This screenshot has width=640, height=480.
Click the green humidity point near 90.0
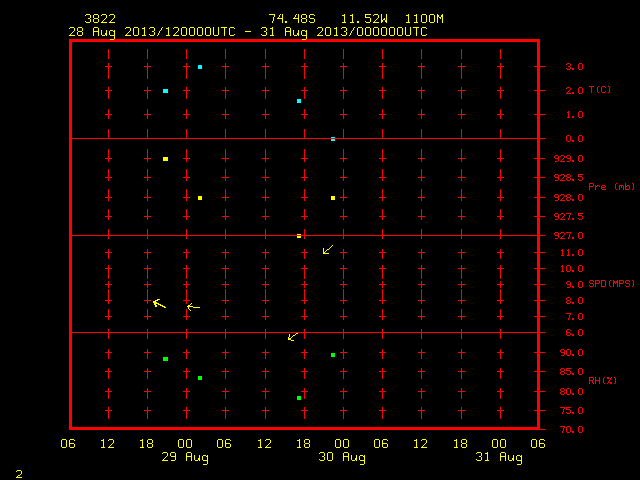[x=333, y=355]
